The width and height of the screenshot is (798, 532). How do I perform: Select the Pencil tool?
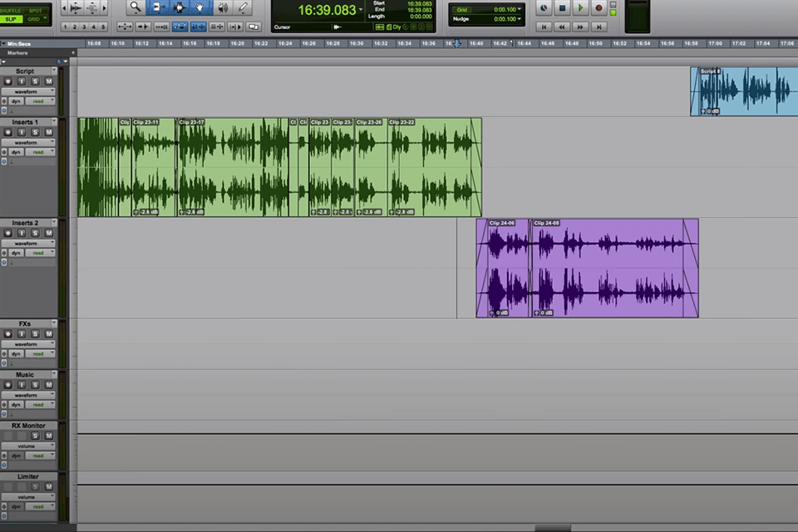pos(242,7)
